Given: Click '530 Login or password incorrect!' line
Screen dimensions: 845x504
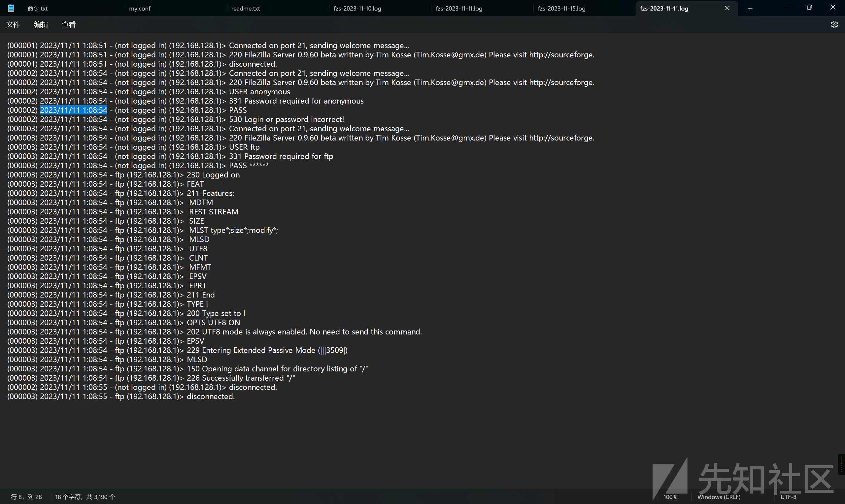Looking at the screenshot, I should click(x=176, y=119).
